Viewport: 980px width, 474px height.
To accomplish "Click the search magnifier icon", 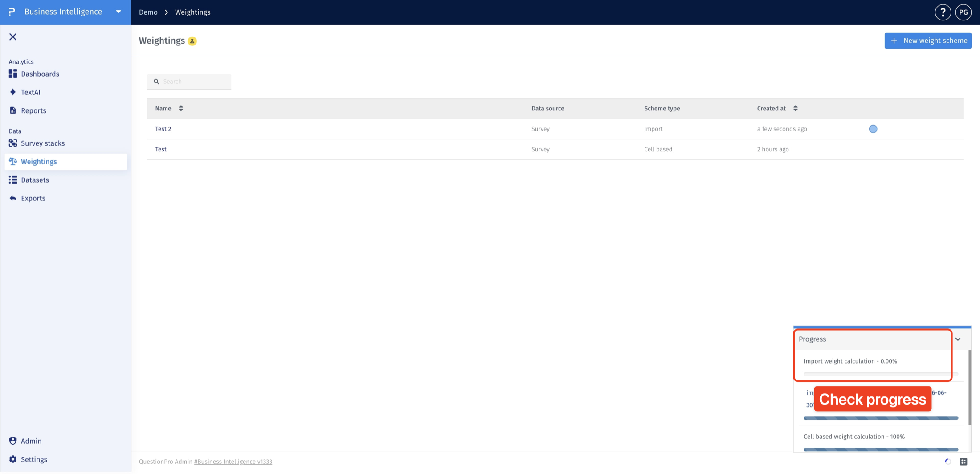I will click(156, 82).
